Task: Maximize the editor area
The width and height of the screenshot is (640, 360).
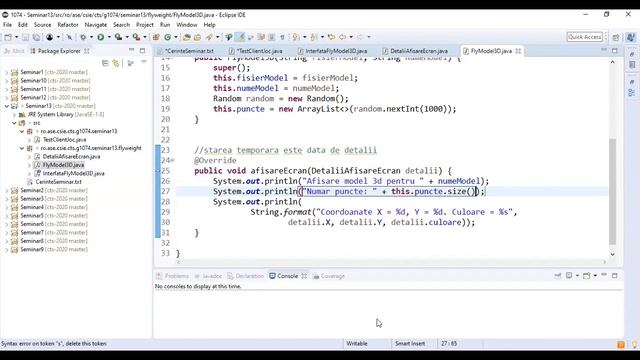Action: 615,51
